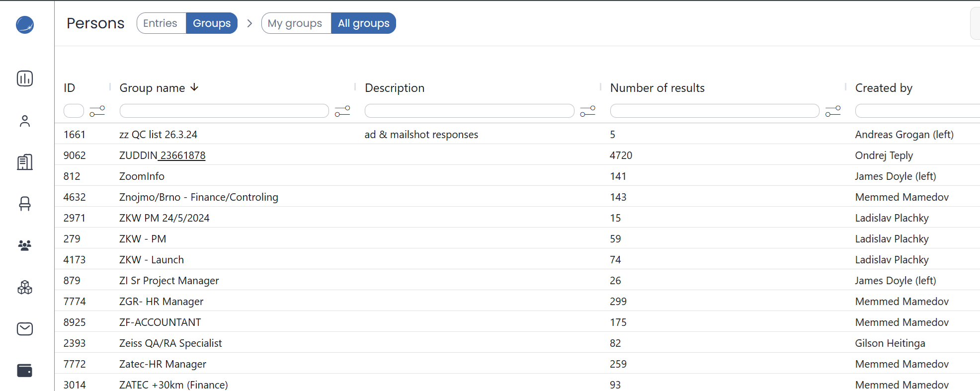Open filter options for ID column
The image size is (980, 391).
(x=97, y=111)
